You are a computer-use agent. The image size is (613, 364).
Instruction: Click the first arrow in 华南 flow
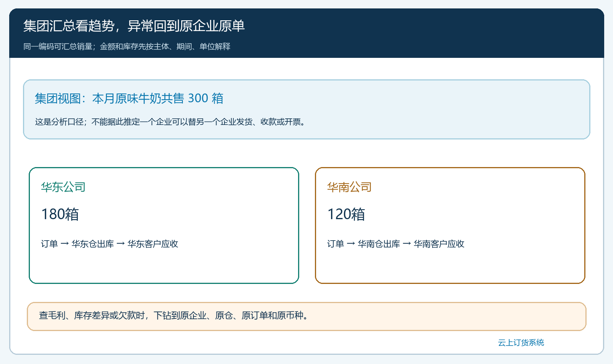[351, 244]
